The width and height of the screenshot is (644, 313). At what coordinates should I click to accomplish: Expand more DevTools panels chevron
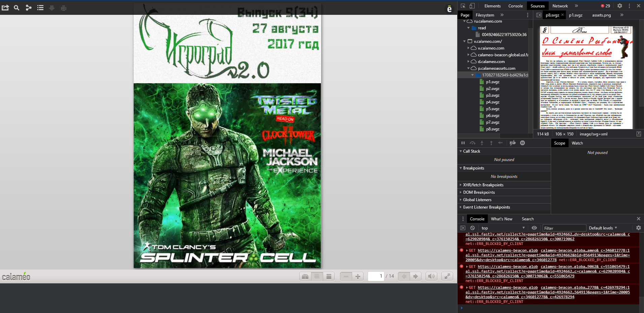point(576,6)
